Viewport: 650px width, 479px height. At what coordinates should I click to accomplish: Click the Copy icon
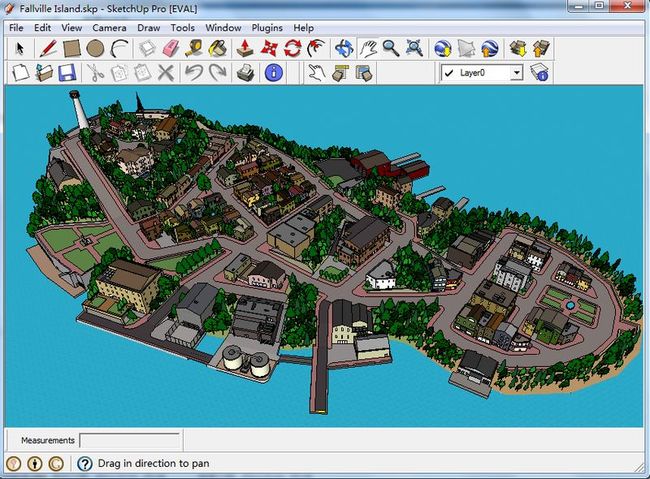119,73
